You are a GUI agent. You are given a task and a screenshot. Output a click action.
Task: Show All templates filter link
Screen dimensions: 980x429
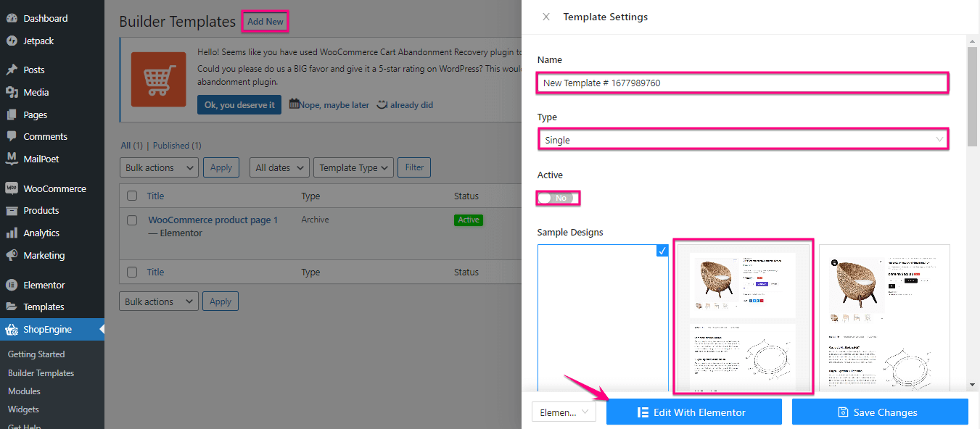(131, 146)
